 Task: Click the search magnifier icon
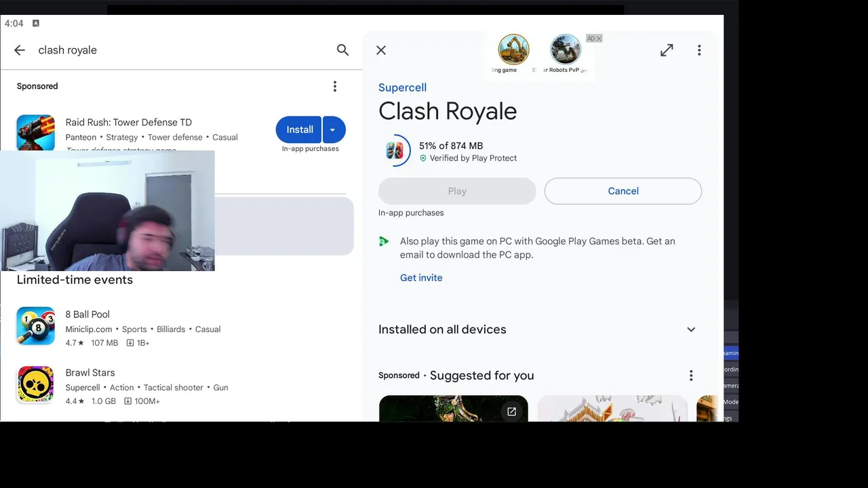[x=342, y=50]
